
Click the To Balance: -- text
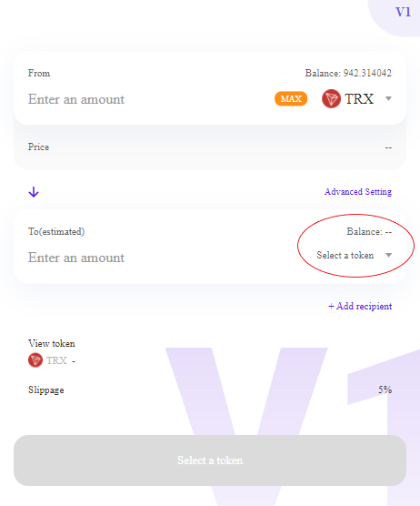[369, 232]
